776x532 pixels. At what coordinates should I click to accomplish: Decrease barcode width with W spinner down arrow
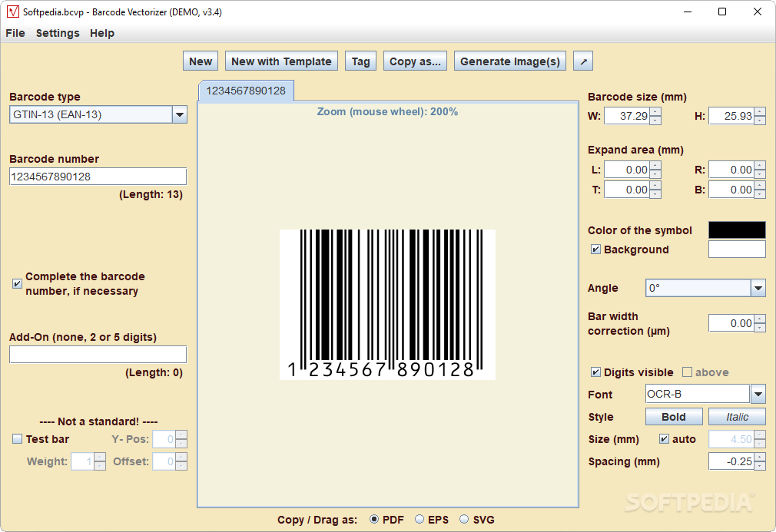pos(655,121)
